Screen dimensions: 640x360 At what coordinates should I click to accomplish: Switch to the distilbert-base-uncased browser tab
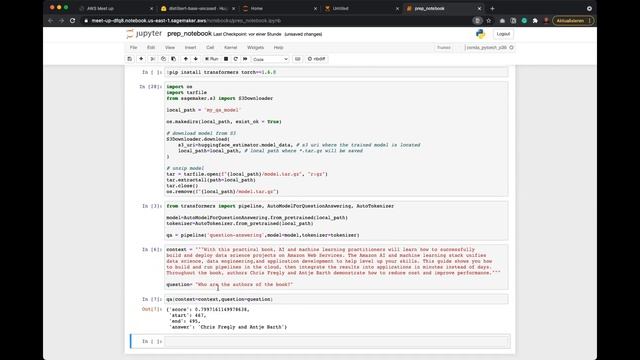coord(198,8)
